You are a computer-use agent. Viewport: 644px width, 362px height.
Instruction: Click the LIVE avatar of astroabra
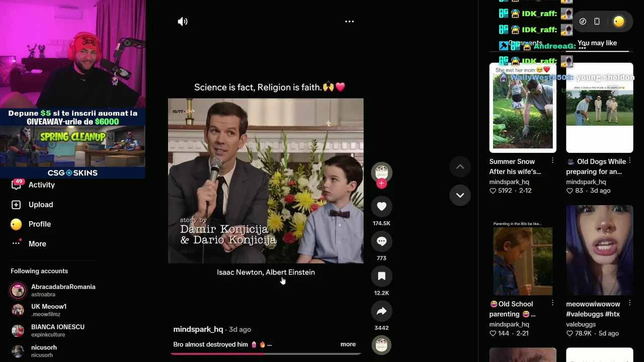click(x=18, y=290)
